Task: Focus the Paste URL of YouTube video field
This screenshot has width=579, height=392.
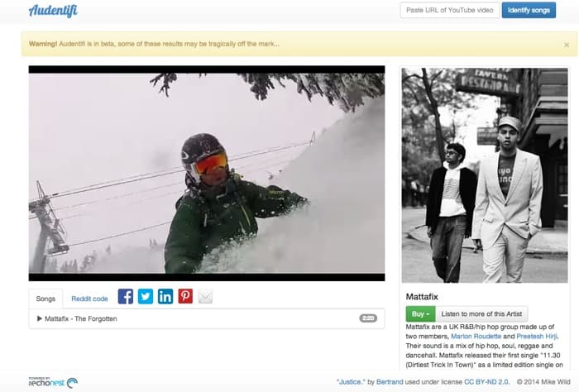Action: 448,10
